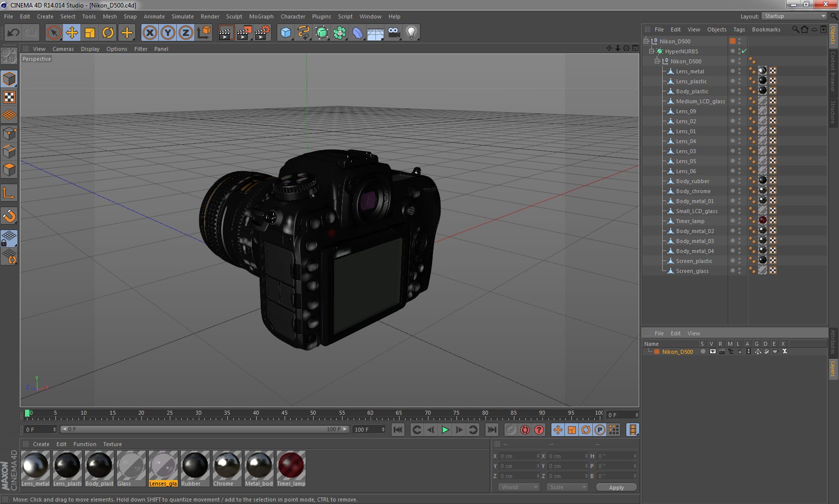
Task: Switch coordinate system icon
Action: (204, 33)
